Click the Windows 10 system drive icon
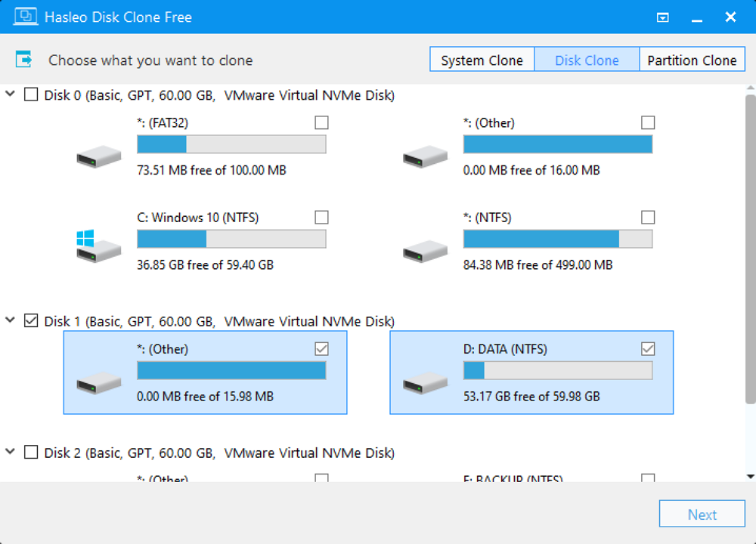The width and height of the screenshot is (756, 544). (x=97, y=246)
